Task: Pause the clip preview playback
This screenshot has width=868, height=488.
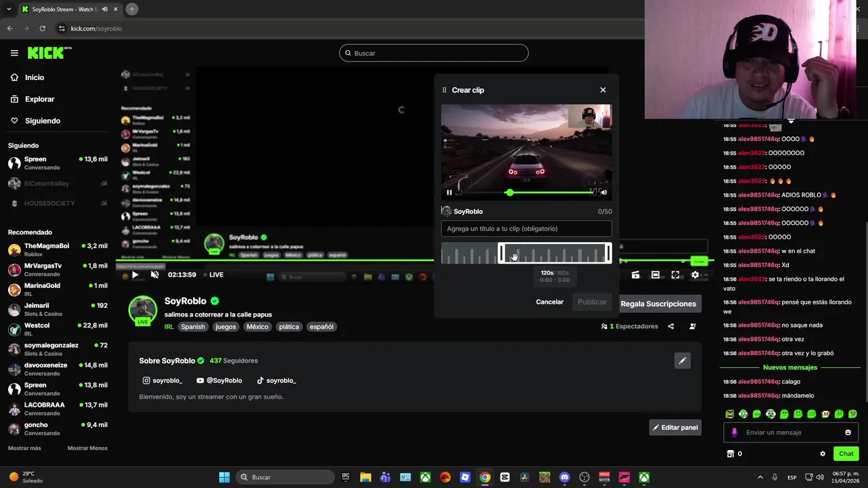Action: pos(449,192)
